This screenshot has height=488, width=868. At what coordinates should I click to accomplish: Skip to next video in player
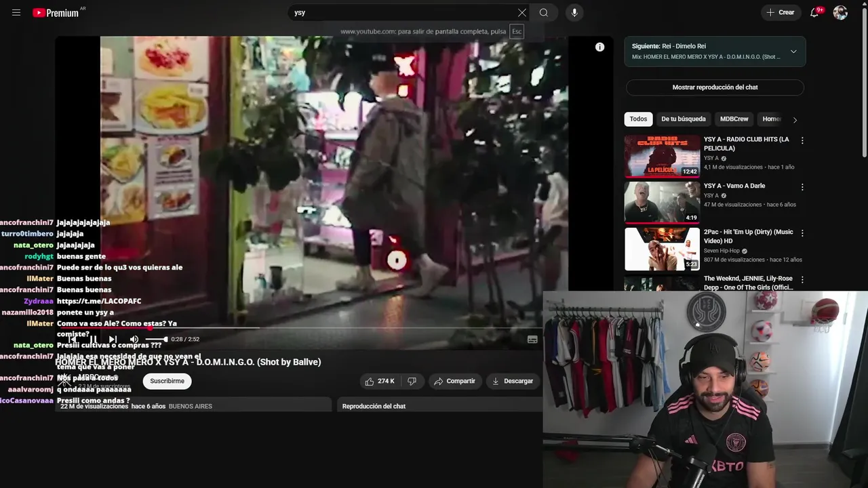coord(113,340)
